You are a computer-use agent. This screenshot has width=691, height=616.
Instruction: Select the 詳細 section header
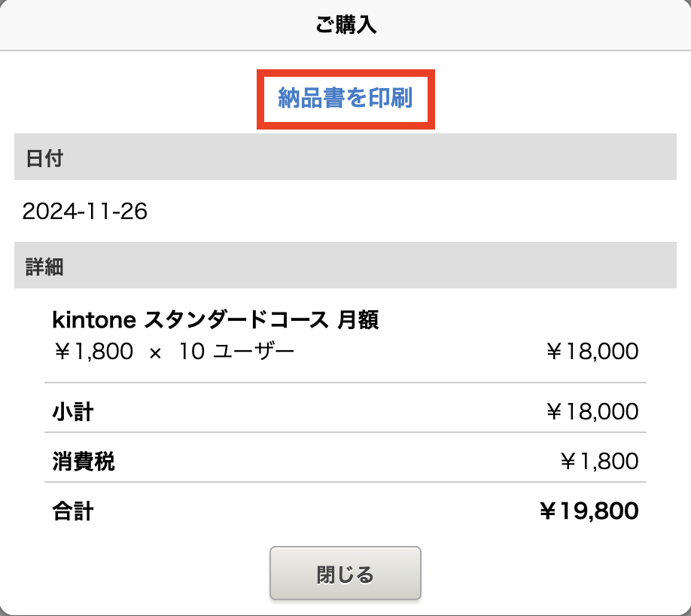(44, 266)
